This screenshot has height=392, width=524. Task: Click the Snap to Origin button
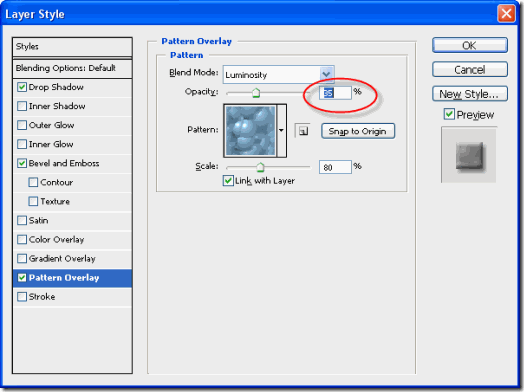tap(358, 131)
